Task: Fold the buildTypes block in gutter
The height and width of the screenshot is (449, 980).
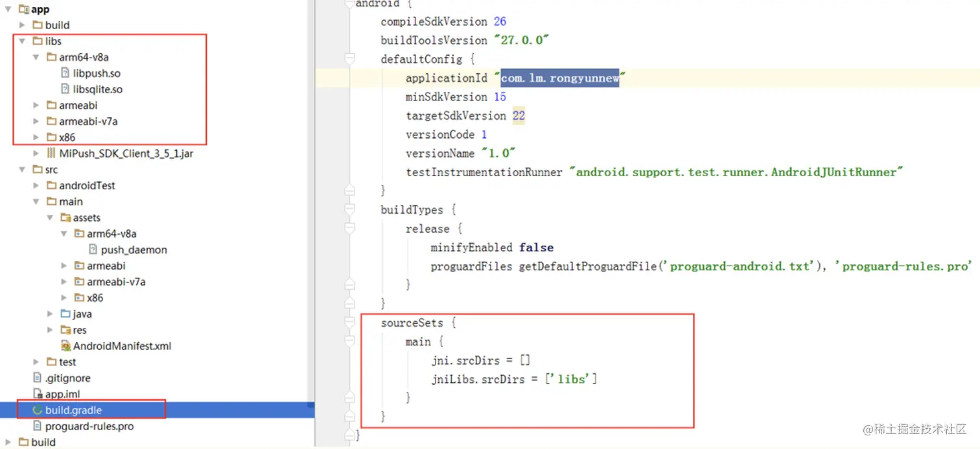Action: [x=350, y=210]
